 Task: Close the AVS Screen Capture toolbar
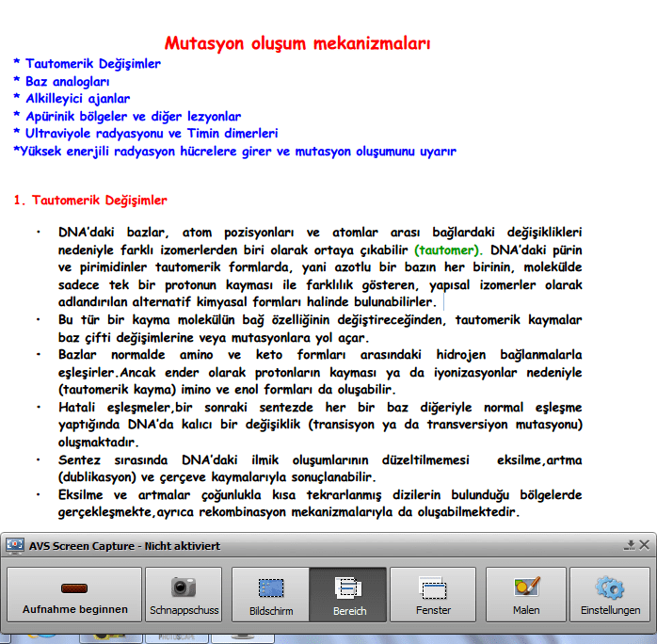coord(645,546)
